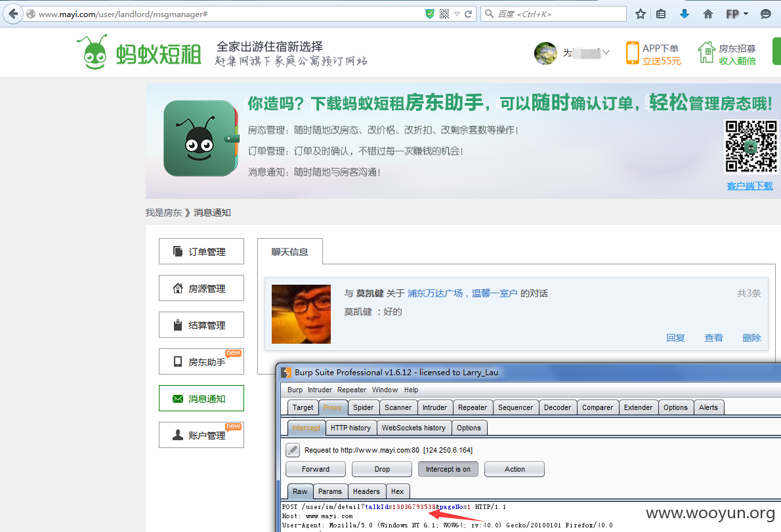
Task: Open 房源管理 sidebar item
Action: click(x=201, y=288)
